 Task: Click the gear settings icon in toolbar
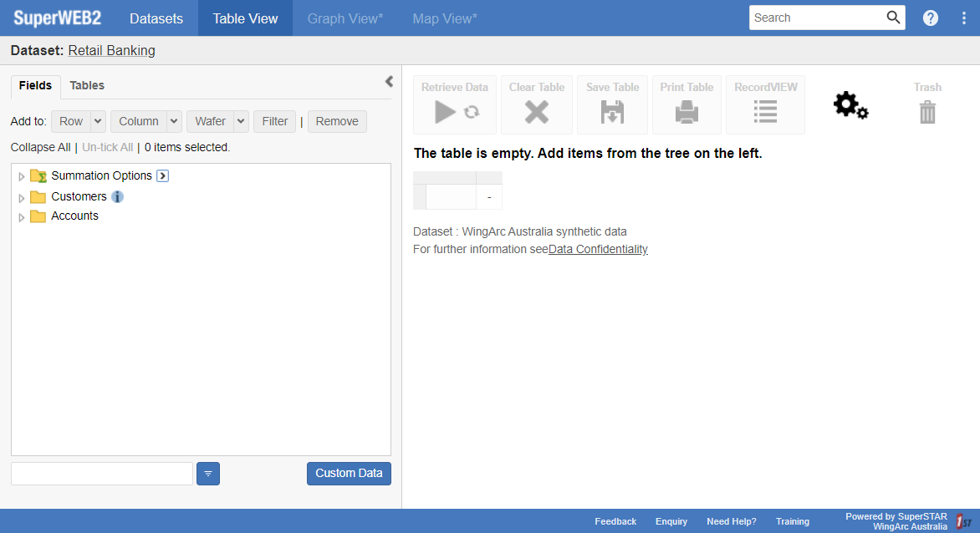coord(850,105)
